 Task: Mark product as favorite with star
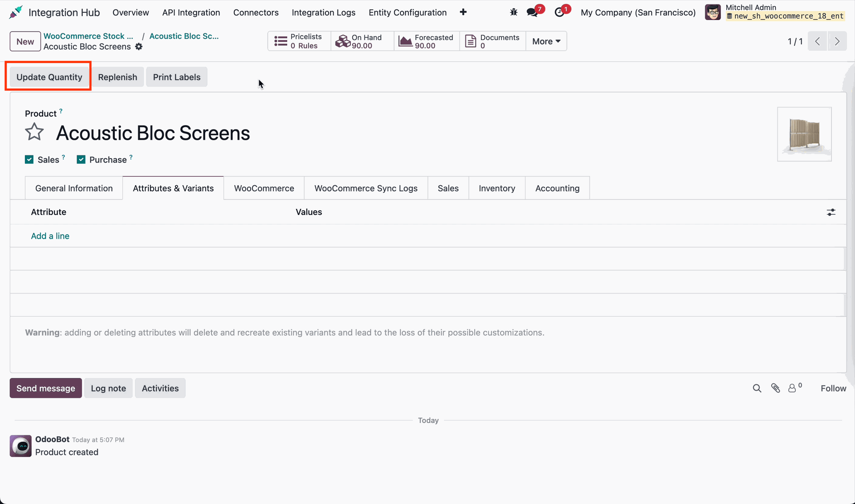pos(34,132)
